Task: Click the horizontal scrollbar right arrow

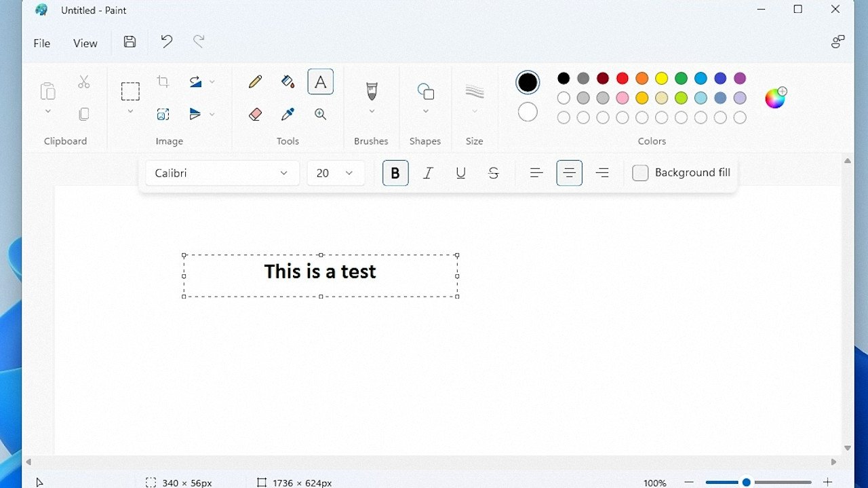Action: tap(833, 462)
